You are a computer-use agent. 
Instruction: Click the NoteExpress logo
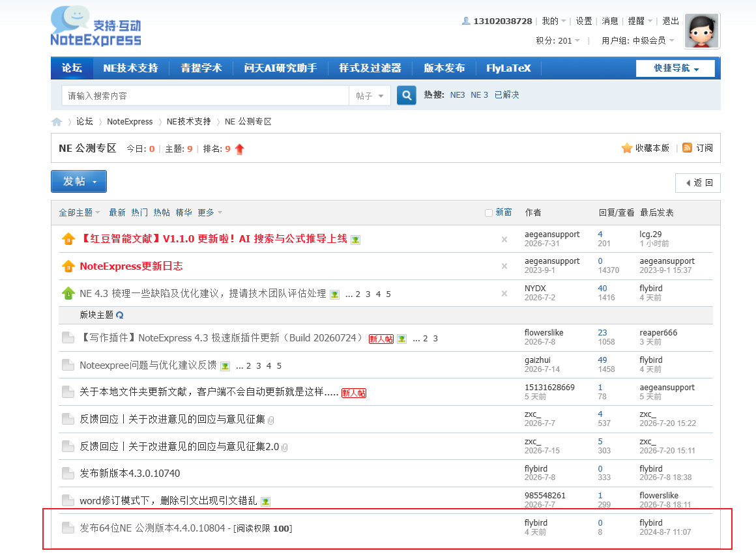click(96, 27)
